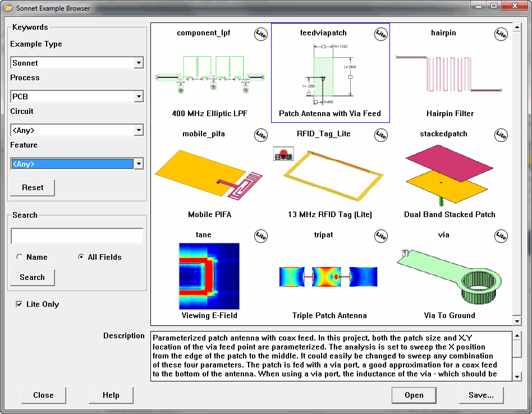Click the Reset keywords button
532x414 pixels.
[32, 187]
